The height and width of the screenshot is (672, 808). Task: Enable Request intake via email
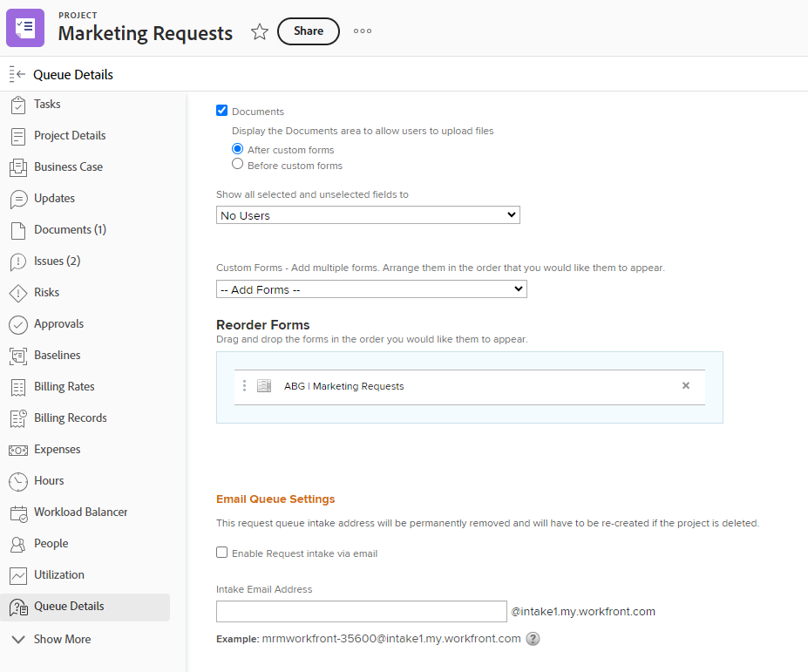tap(221, 552)
